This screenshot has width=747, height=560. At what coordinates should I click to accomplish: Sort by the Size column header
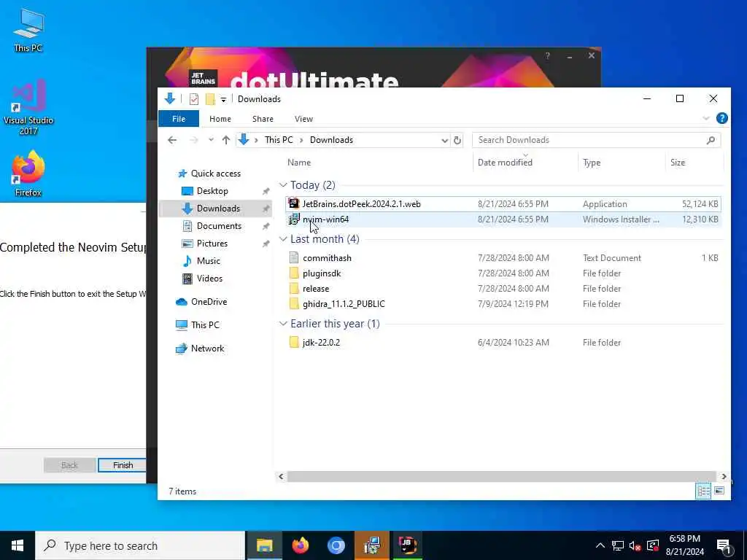coord(678,163)
